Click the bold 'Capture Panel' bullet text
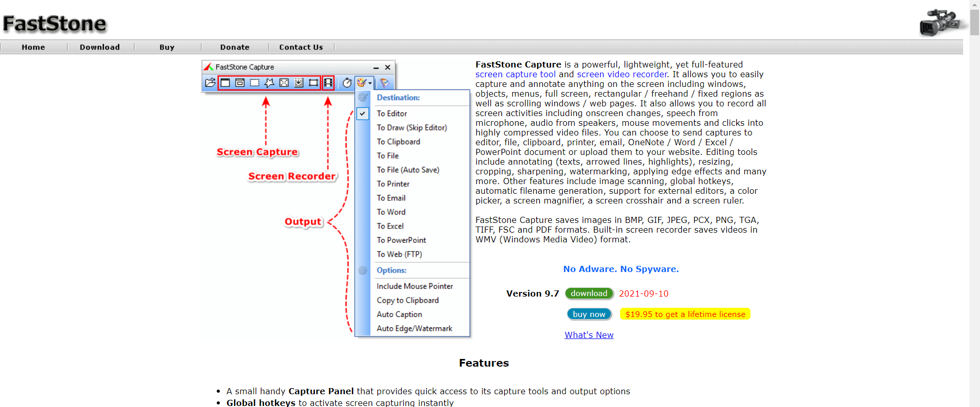The image size is (980, 407). [321, 391]
